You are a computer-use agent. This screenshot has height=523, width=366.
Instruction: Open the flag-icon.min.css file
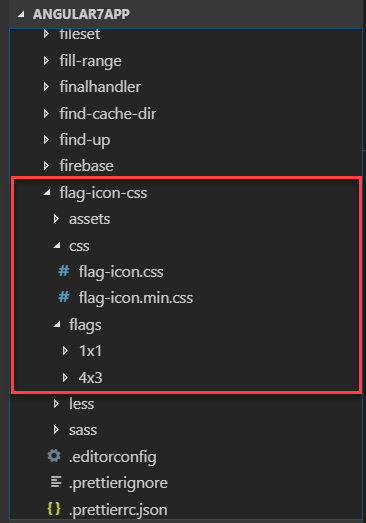pyautogui.click(x=136, y=298)
